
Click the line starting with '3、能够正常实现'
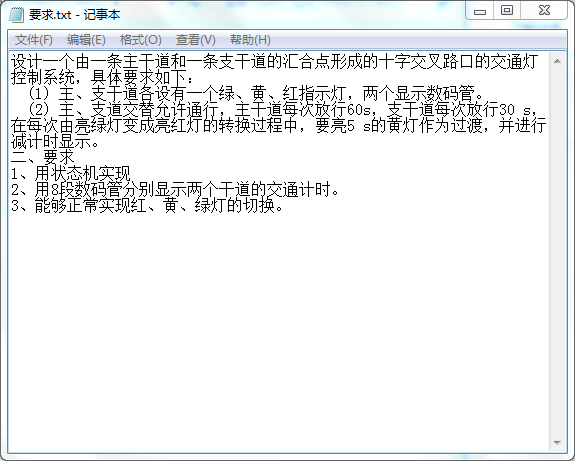pyautogui.click(x=147, y=205)
